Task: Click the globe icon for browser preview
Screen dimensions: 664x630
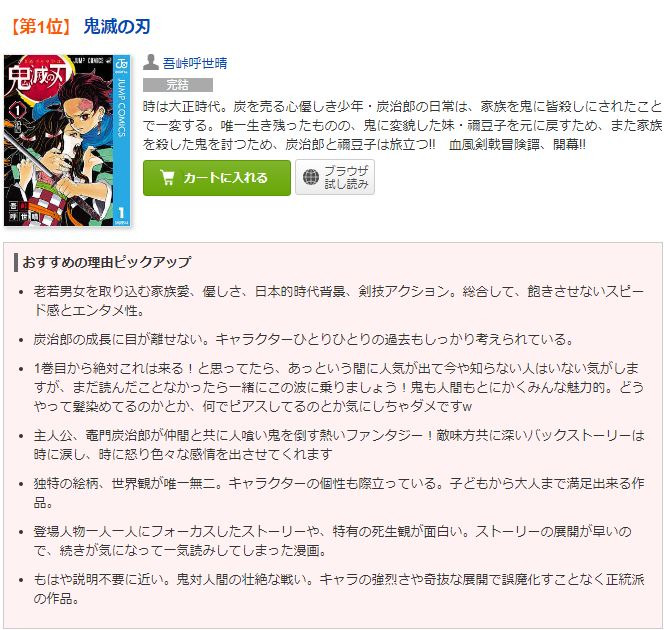Action: point(311,177)
